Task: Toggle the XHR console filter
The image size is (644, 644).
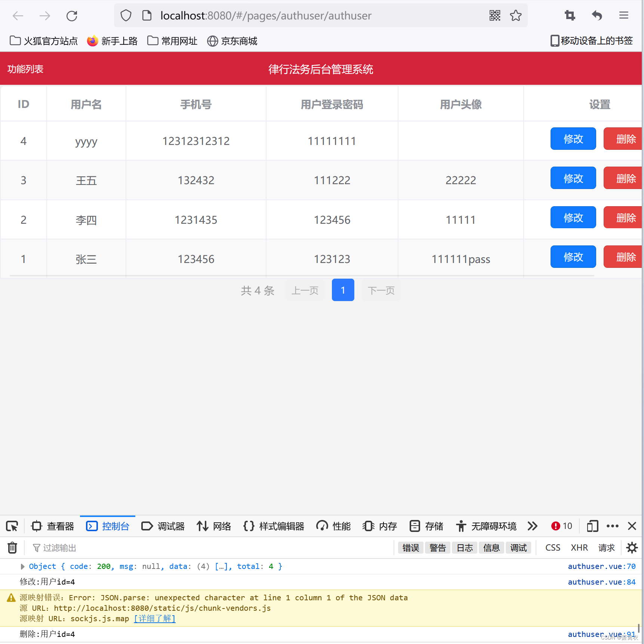Action: click(x=579, y=548)
